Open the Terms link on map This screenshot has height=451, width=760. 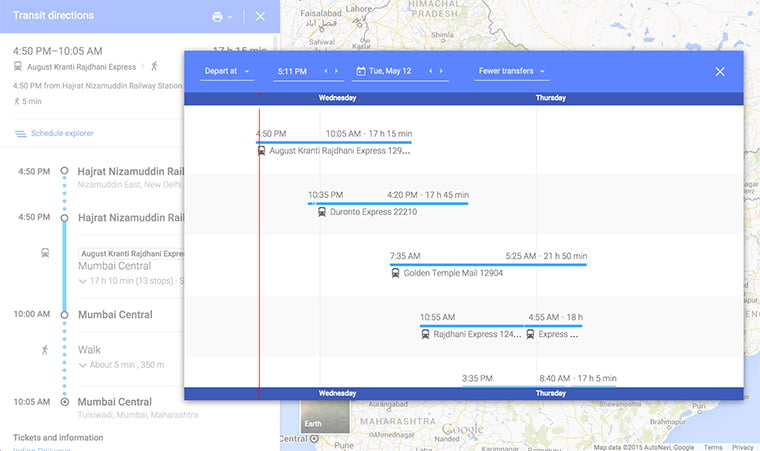coord(713,447)
